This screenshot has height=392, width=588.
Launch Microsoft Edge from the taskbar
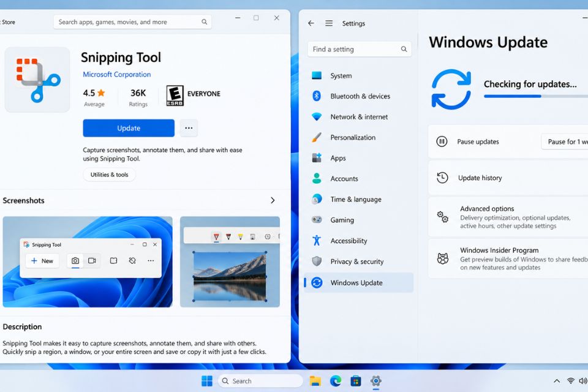point(335,381)
